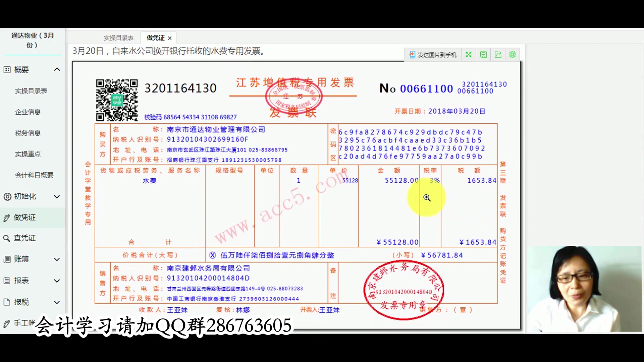Open the settings gear in image toolbar
Image resolution: width=644 pixels, height=362 pixels.
(x=513, y=55)
